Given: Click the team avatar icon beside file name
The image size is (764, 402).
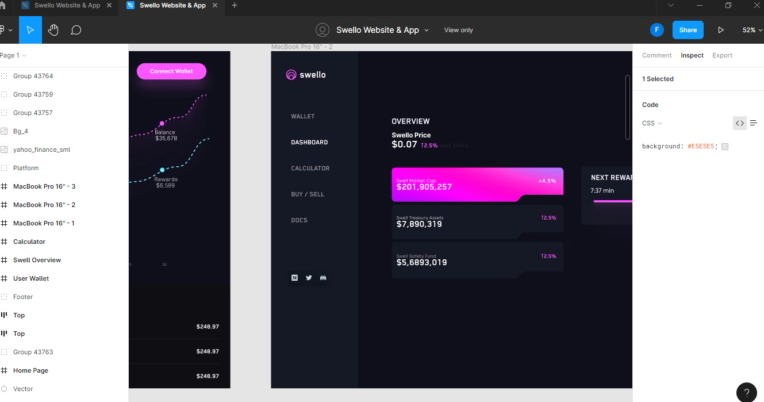Looking at the screenshot, I should click(322, 30).
